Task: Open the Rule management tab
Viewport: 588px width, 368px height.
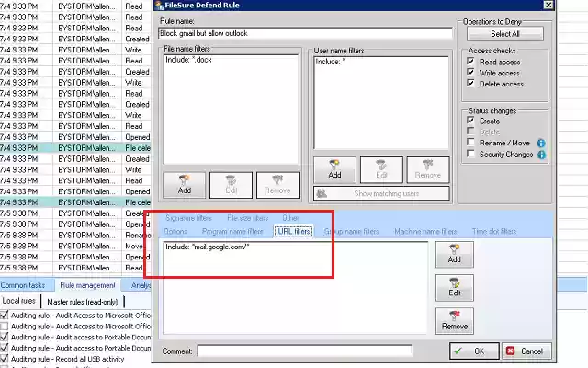Action: click(x=87, y=285)
